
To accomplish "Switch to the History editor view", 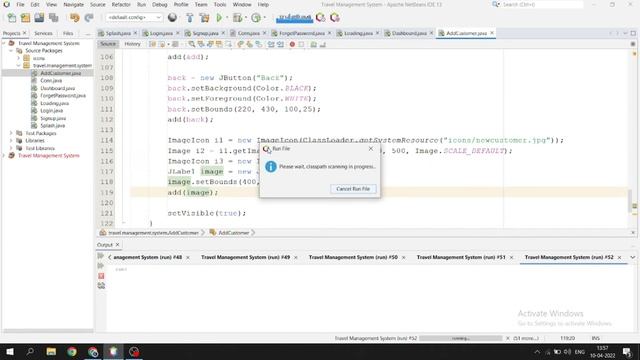I will 132,44.
